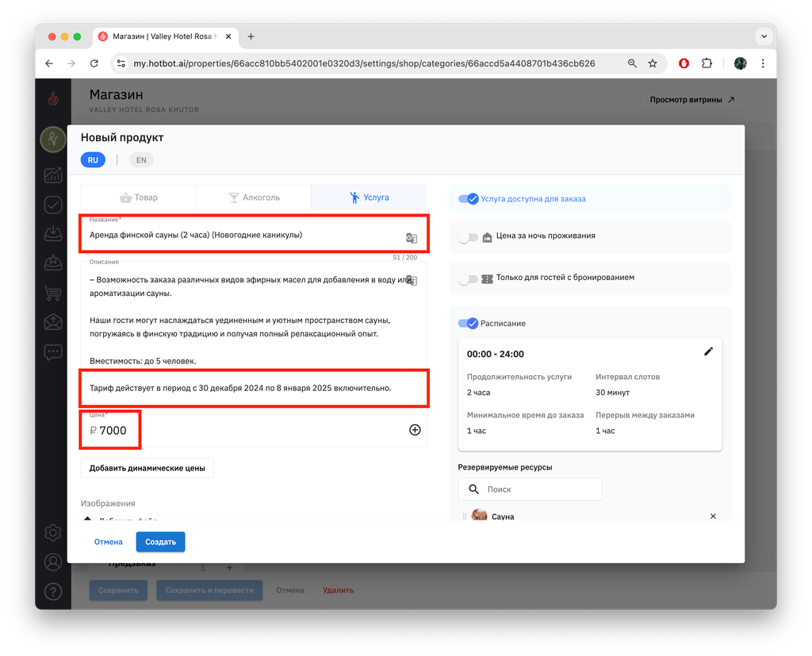Viewport: 812px width, 656px height.
Task: Click the Создать button
Action: [160, 542]
